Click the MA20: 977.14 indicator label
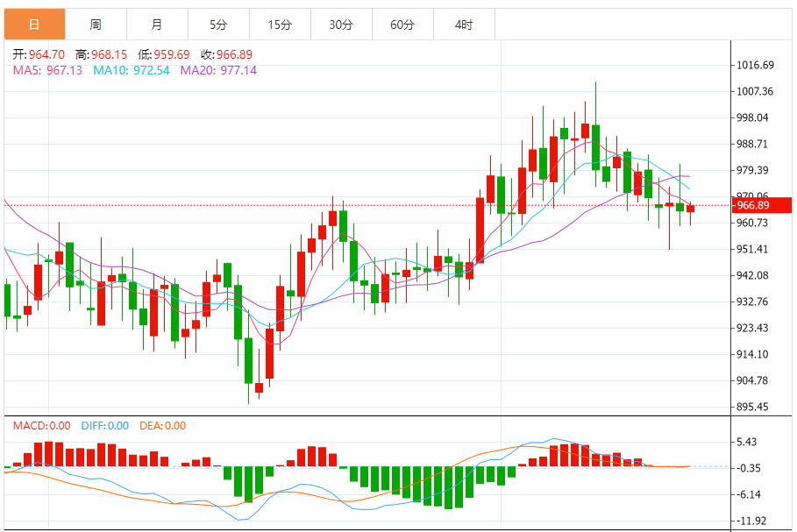This screenshot has height=532, width=797. click(x=218, y=70)
